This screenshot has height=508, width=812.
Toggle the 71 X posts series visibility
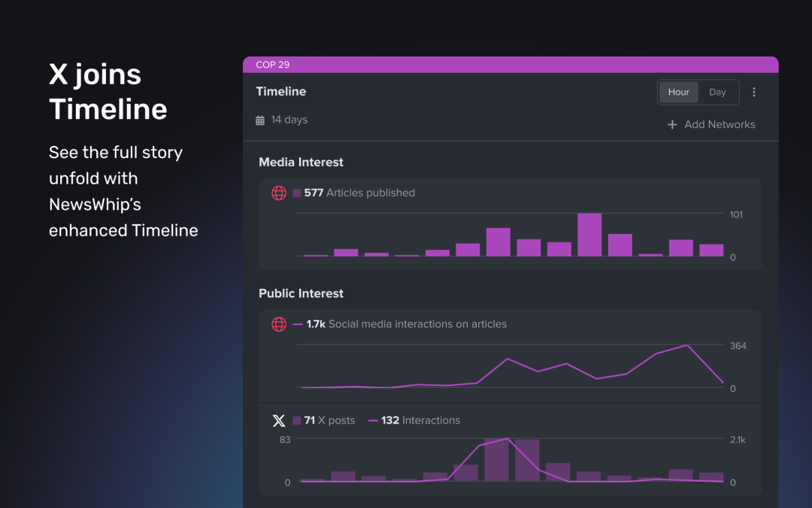296,420
